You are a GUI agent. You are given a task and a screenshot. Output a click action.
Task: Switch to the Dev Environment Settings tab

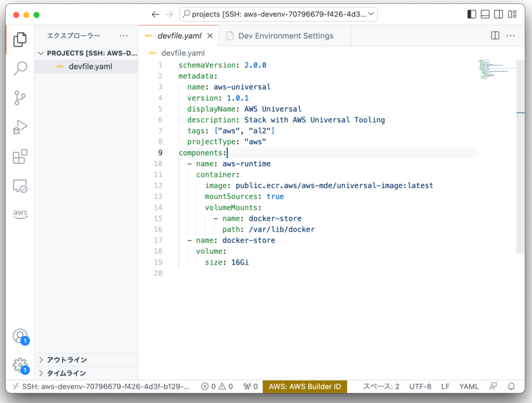click(285, 35)
